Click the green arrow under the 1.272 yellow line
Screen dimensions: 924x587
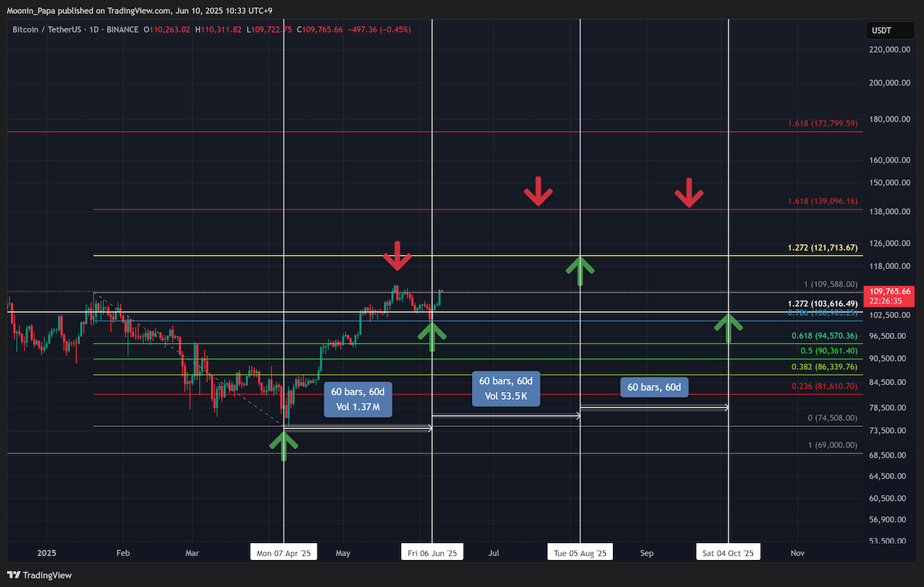(581, 271)
